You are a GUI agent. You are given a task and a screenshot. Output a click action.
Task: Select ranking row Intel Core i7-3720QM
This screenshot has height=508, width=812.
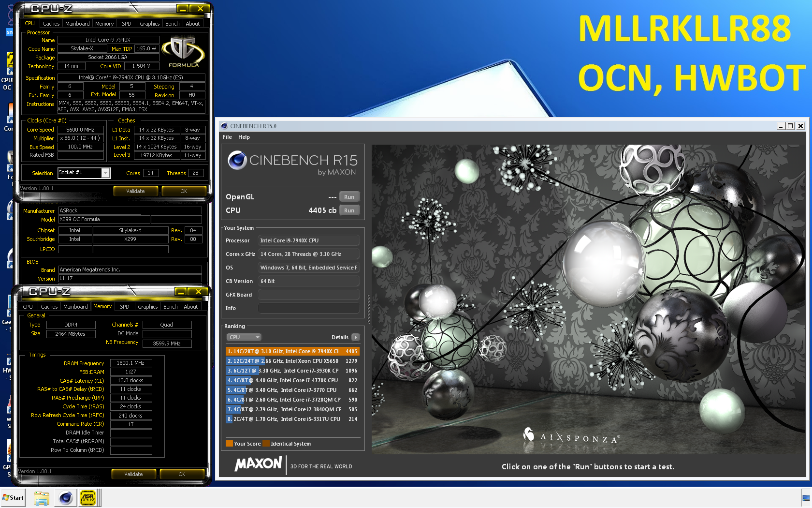point(292,400)
